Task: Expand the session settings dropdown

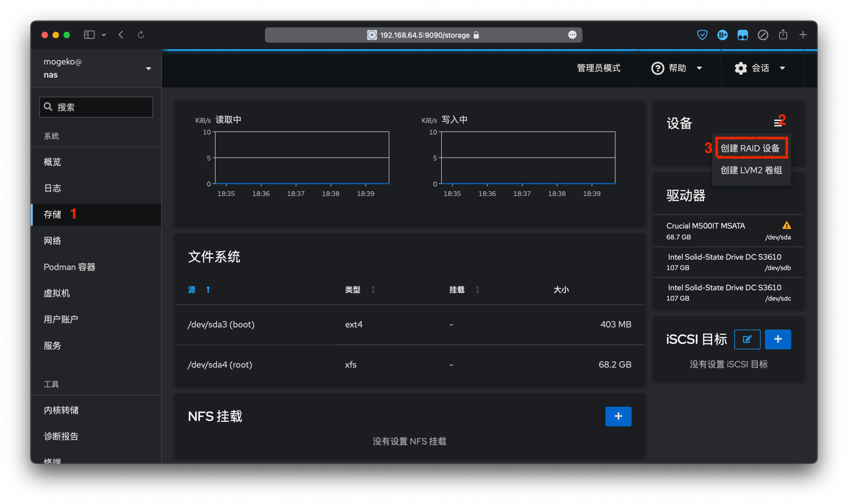Action: (x=760, y=68)
